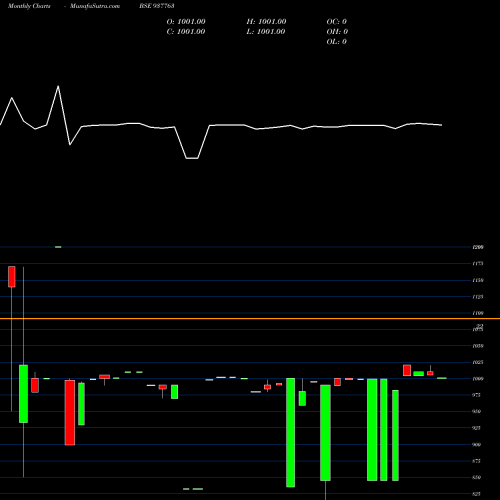Click the "OL: 0" readout

pos(337,42)
